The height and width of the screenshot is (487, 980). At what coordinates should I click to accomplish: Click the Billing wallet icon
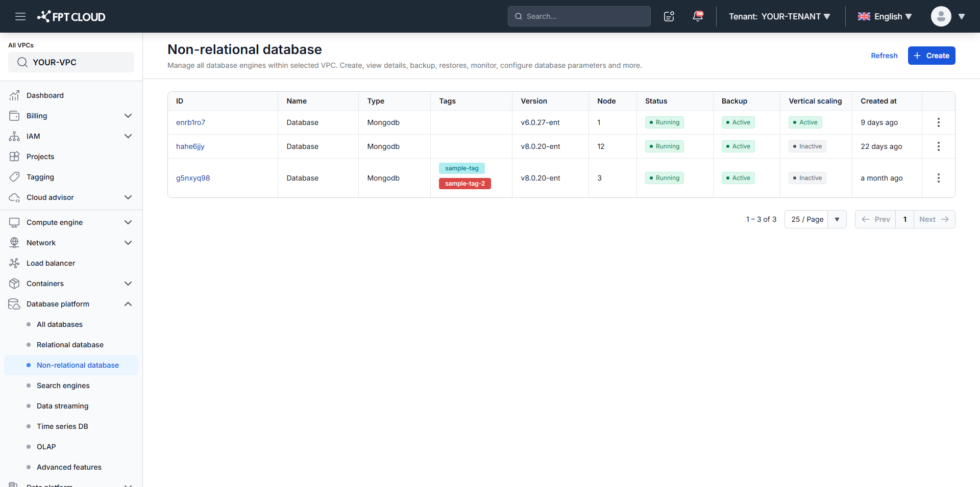[14, 116]
